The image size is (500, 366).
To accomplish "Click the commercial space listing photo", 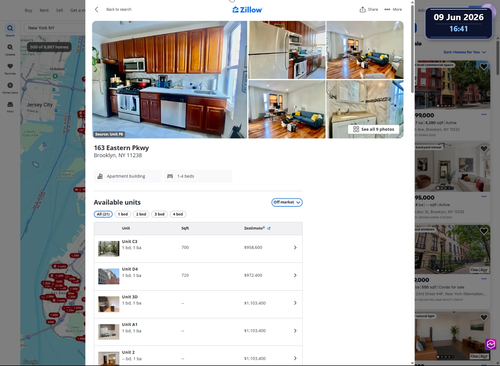I will (x=452, y=84).
